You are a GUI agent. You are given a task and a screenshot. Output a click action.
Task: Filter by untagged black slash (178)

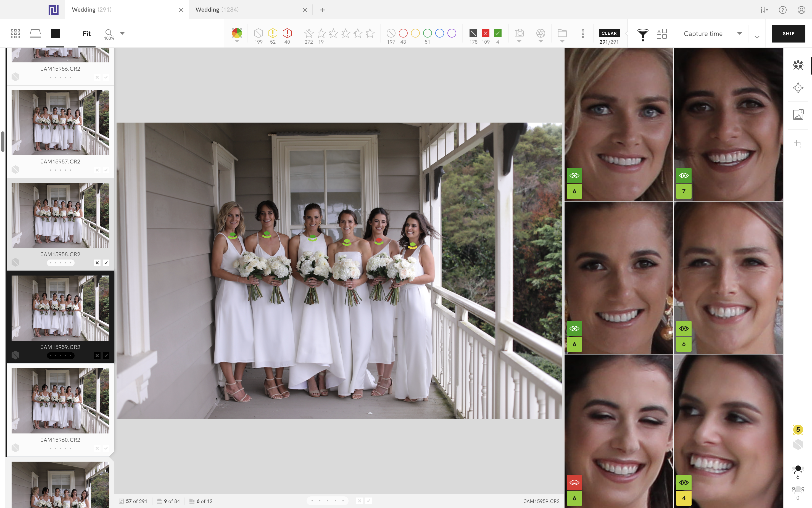[473, 33]
